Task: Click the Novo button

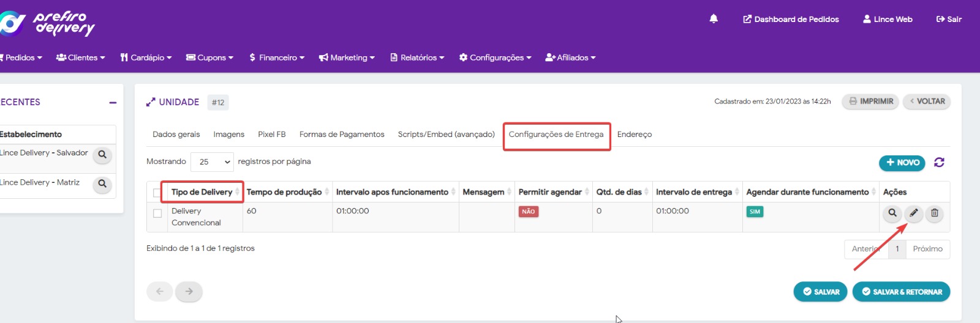Action: (902, 163)
